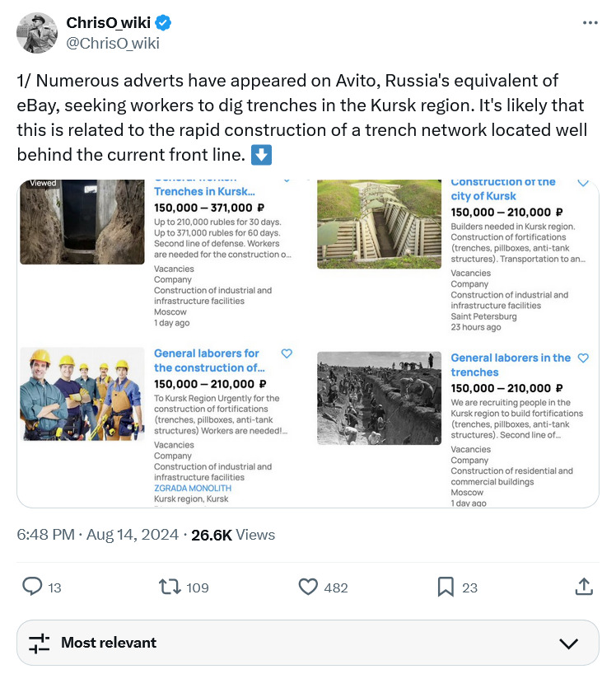Open the ZGRADA MONOLITH company link
This screenshot has height=674, width=616.
click(x=193, y=488)
